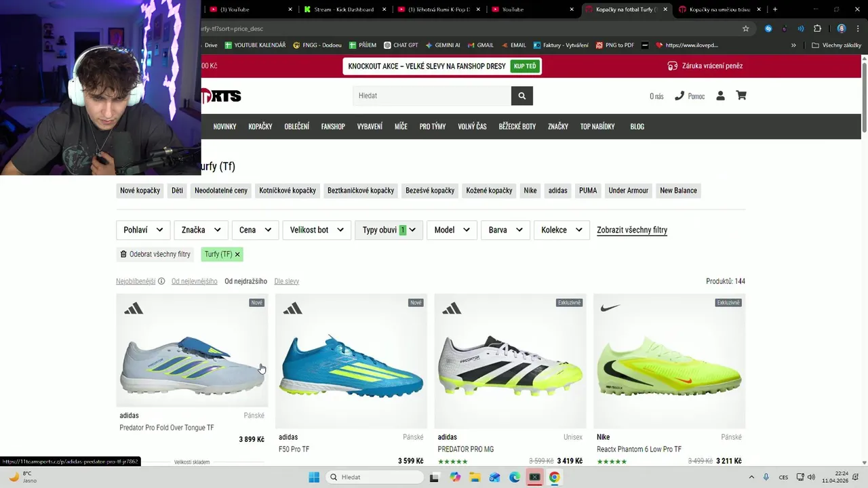This screenshot has width=868, height=488.
Task: Open the NOVINKY menu item
Action: point(224,127)
